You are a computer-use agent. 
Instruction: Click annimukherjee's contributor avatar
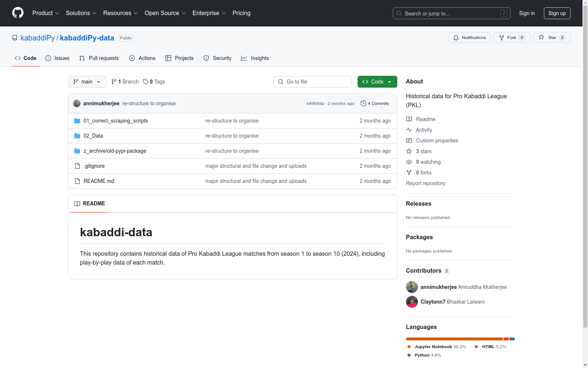point(412,287)
